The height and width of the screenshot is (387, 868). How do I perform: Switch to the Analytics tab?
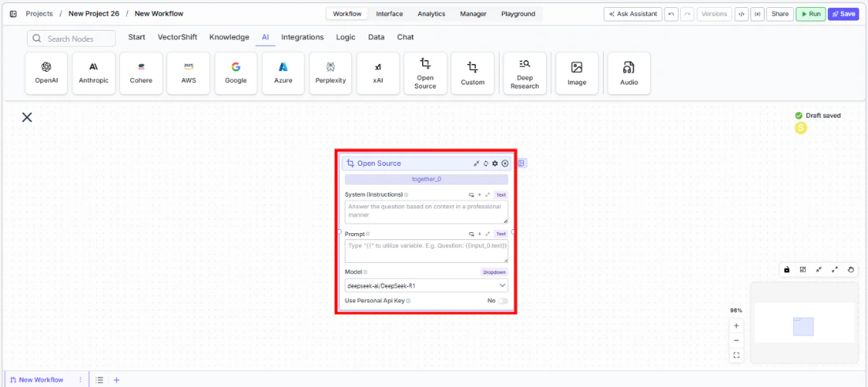tap(431, 14)
